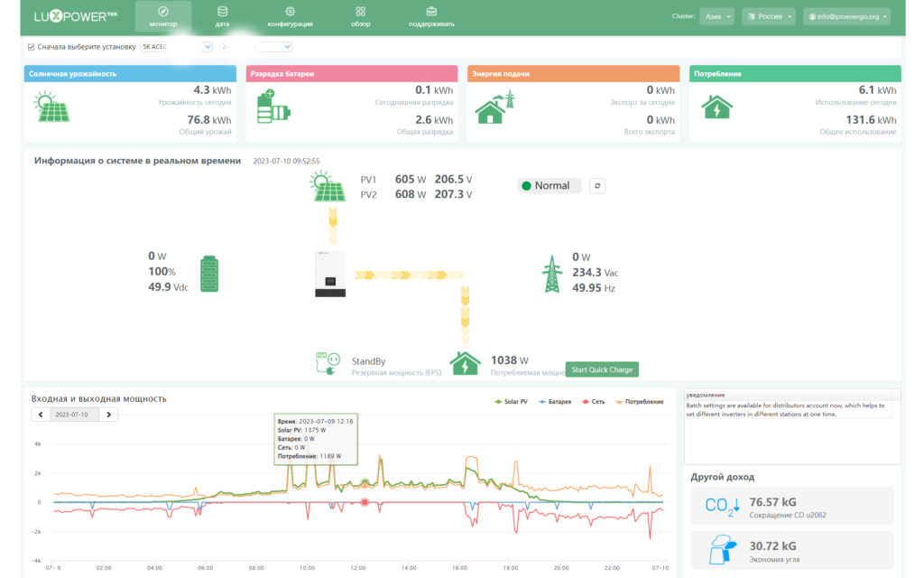Toggle the 'Сначала выберите установку' checkbox
Screen dimensions: 924x578
[32, 47]
